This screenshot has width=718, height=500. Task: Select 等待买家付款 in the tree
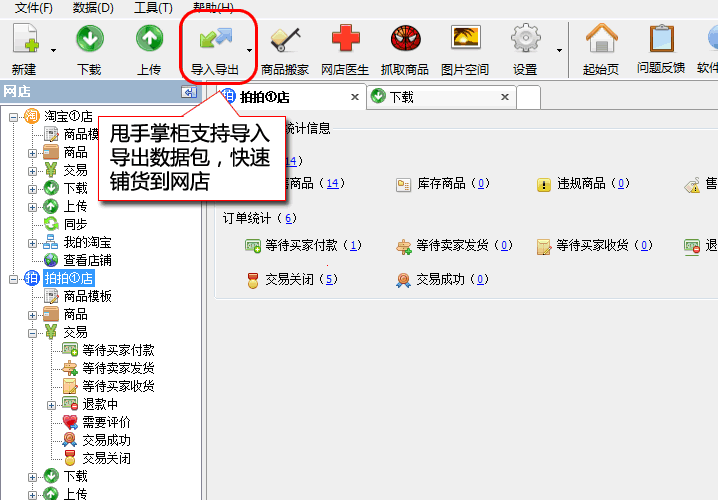(x=119, y=350)
